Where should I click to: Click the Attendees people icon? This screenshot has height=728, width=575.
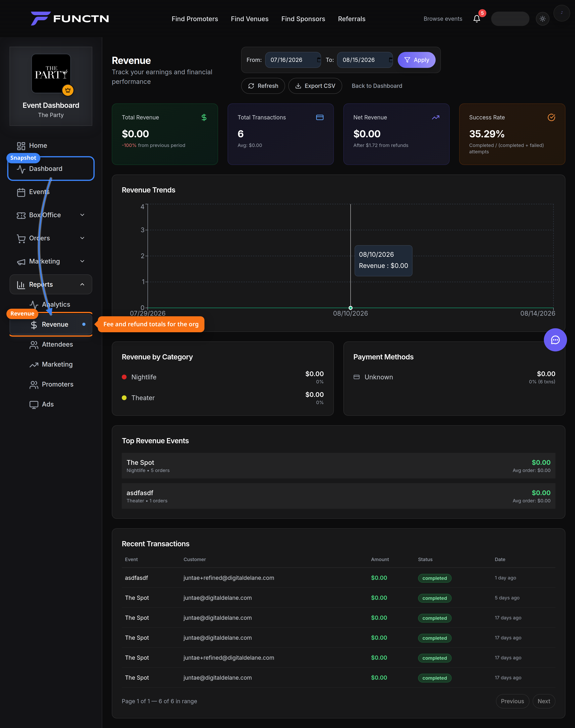tap(34, 345)
